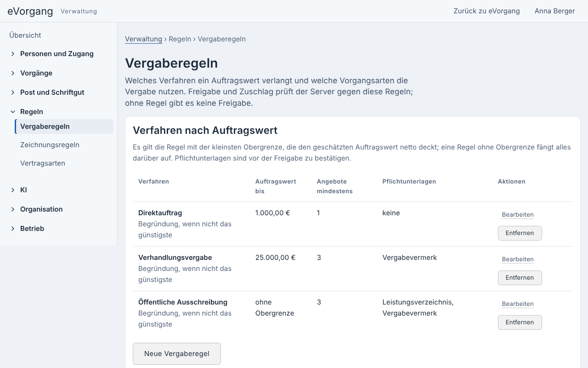Screen dimensions: 588x368
Task: Expand the Post und Schriftgut section
Action: pyautogui.click(x=58, y=92)
